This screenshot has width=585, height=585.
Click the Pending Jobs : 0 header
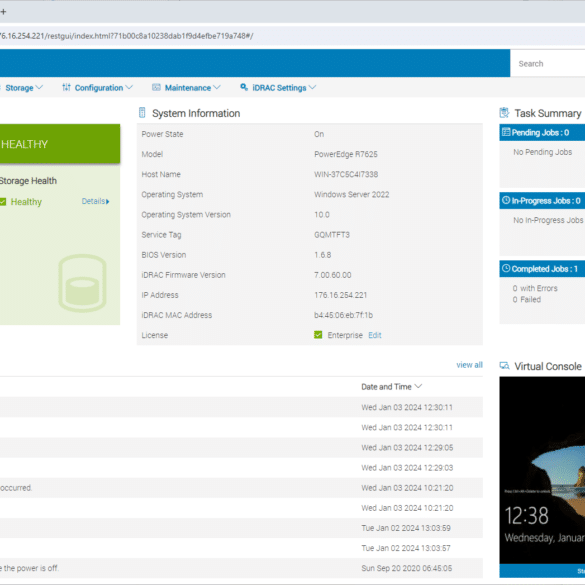[542, 132]
